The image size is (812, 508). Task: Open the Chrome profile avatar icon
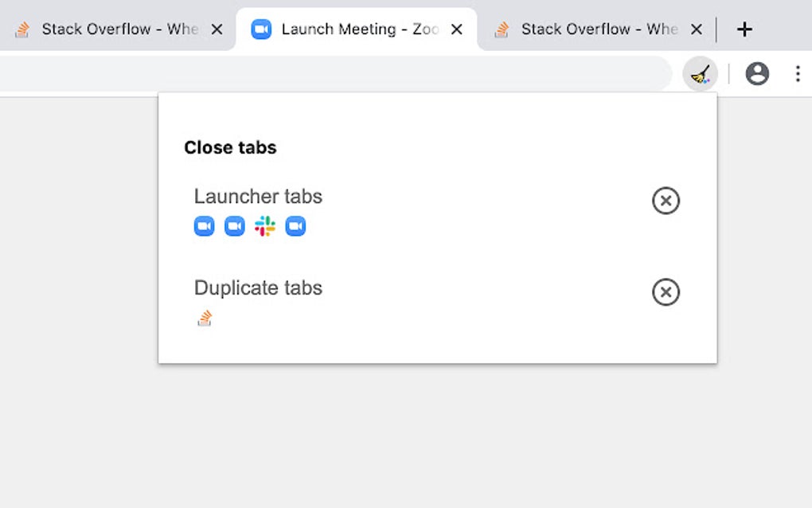[756, 72]
